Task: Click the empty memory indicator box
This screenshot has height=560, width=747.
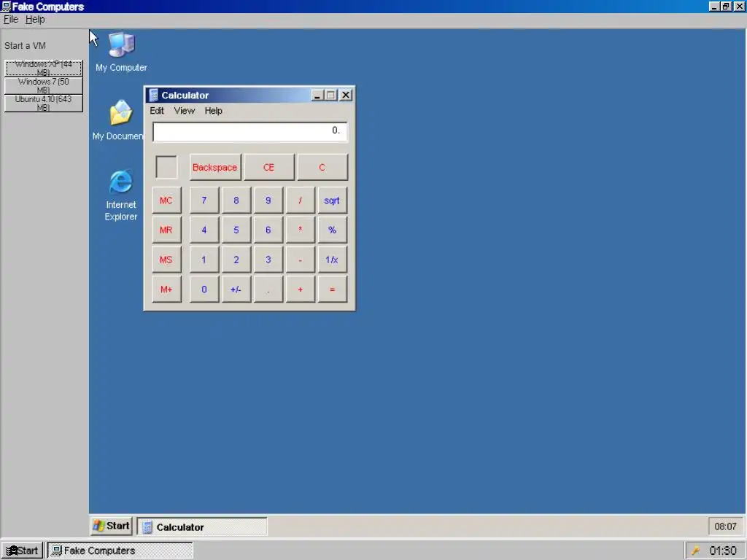Action: click(x=166, y=167)
